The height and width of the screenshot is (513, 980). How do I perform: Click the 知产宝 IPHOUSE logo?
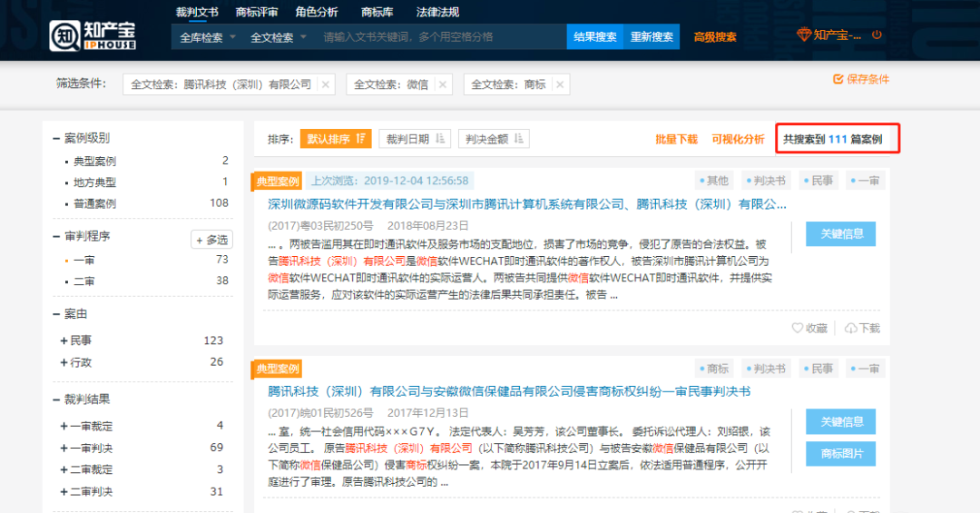pyautogui.click(x=93, y=35)
